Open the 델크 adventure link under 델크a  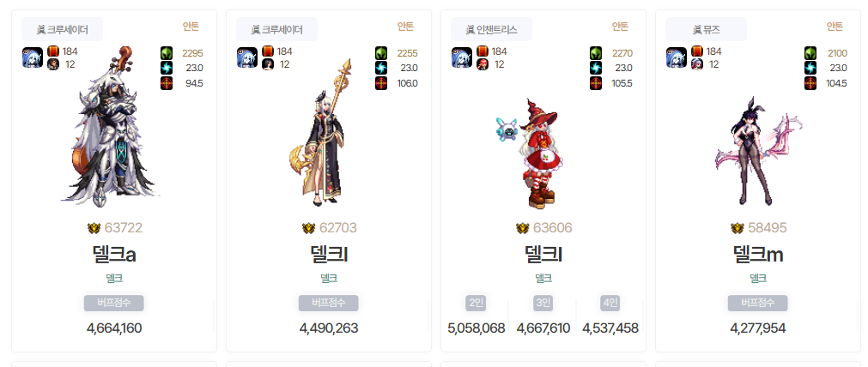[x=114, y=278]
